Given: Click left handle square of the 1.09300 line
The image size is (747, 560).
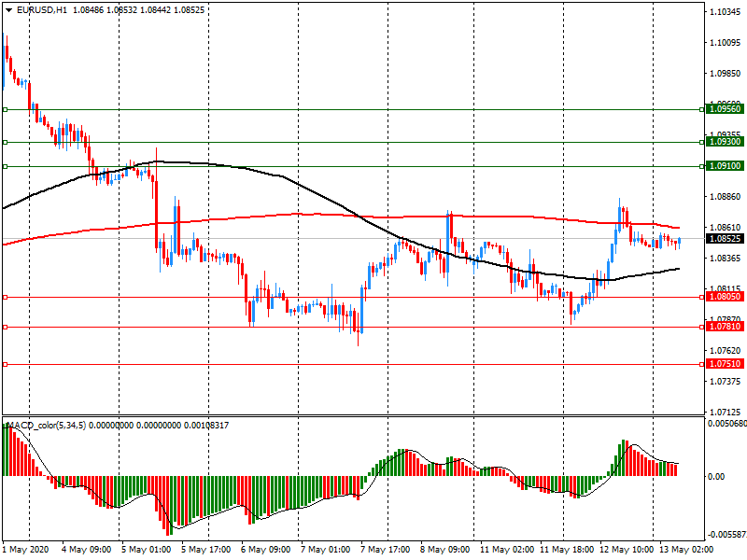Looking at the screenshot, I should [5, 142].
